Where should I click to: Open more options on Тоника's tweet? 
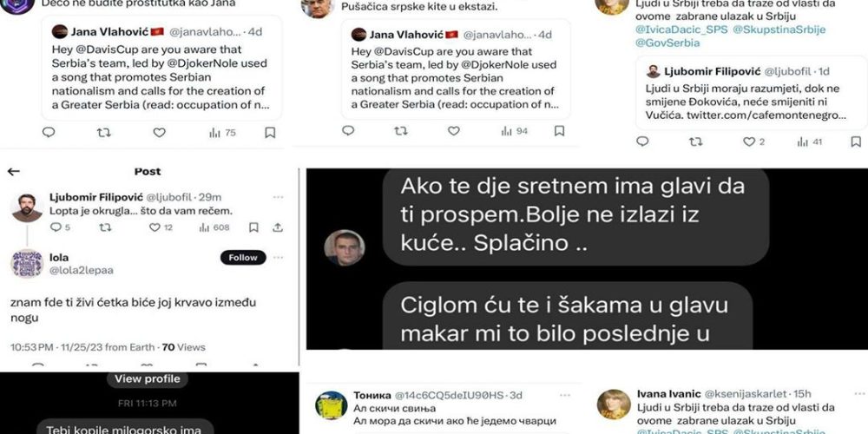coord(565,395)
